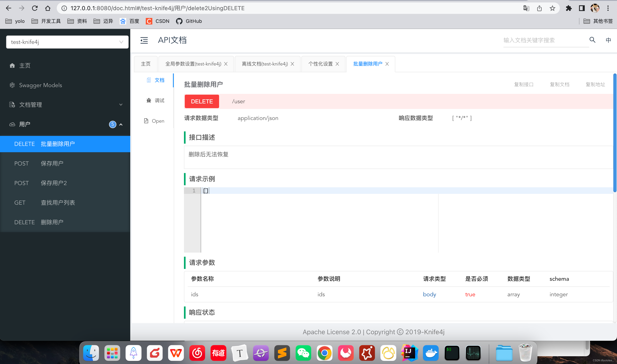
Task: Click the browser home icon
Action: pos(48,8)
